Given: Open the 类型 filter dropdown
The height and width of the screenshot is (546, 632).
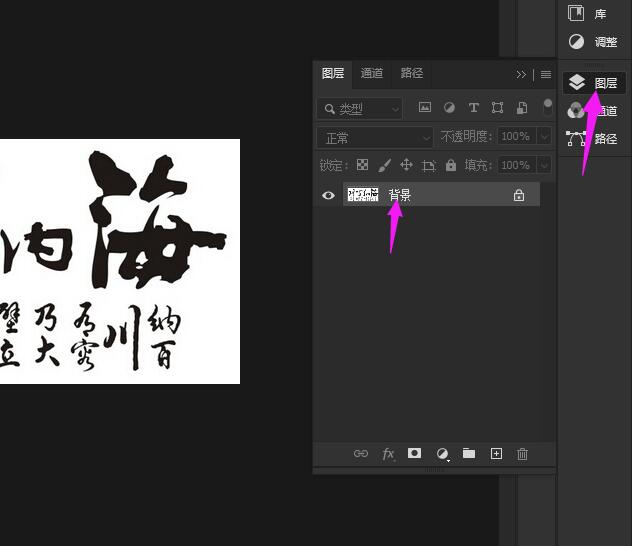Looking at the screenshot, I should 360,109.
